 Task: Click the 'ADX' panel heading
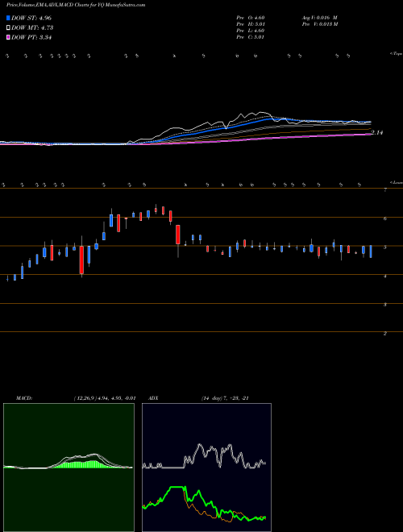153,398
